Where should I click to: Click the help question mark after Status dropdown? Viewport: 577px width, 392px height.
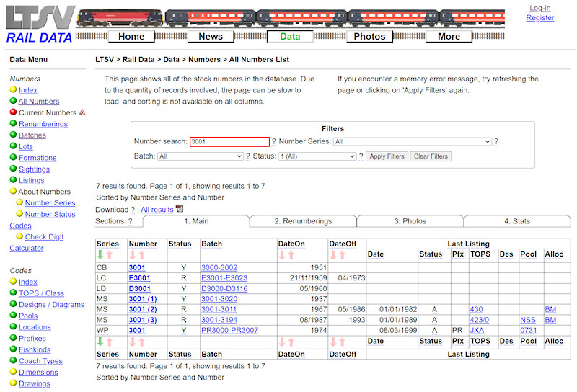(361, 156)
